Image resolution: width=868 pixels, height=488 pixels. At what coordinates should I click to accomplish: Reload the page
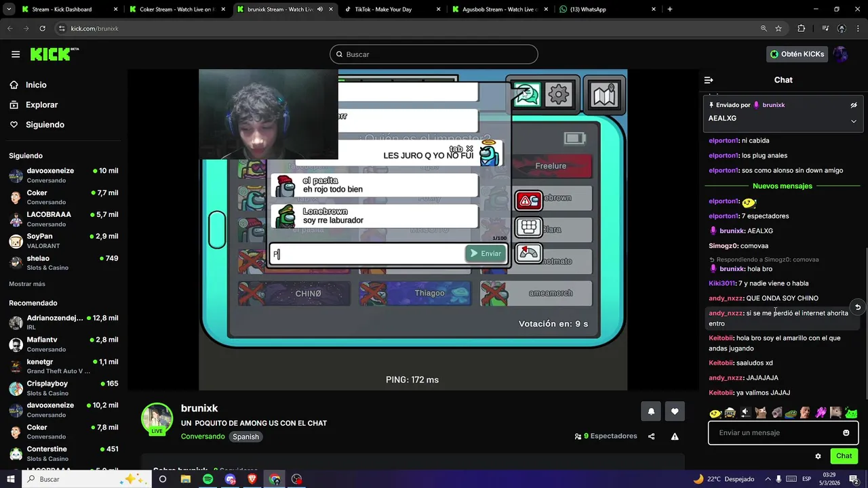click(x=42, y=28)
